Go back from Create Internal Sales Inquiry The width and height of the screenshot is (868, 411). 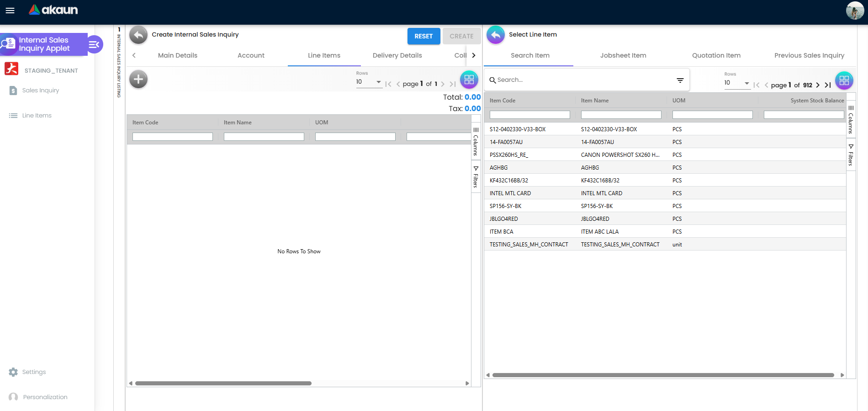(138, 35)
